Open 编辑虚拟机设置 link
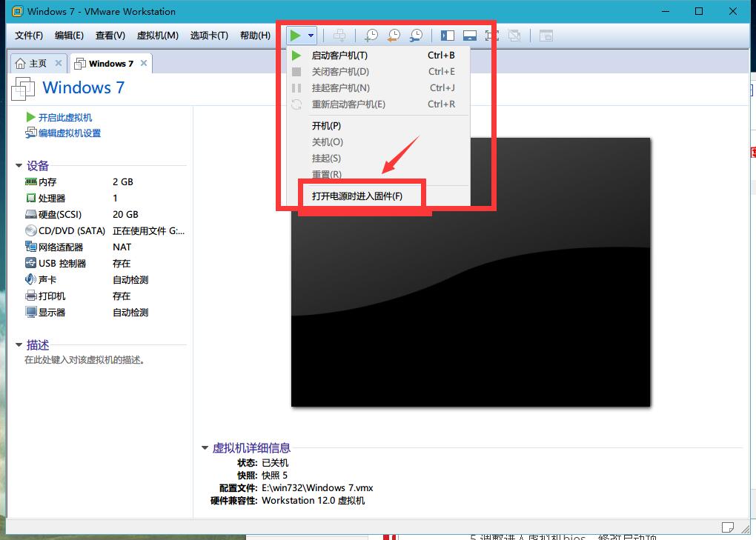Image resolution: width=756 pixels, height=540 pixels. (70, 133)
